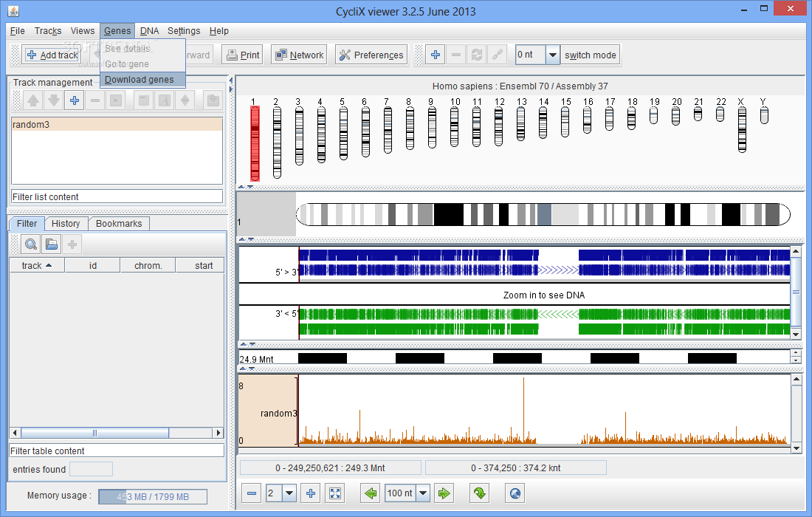The height and width of the screenshot is (517, 812).
Task: Click green left arrow navigation button
Action: coord(371,493)
